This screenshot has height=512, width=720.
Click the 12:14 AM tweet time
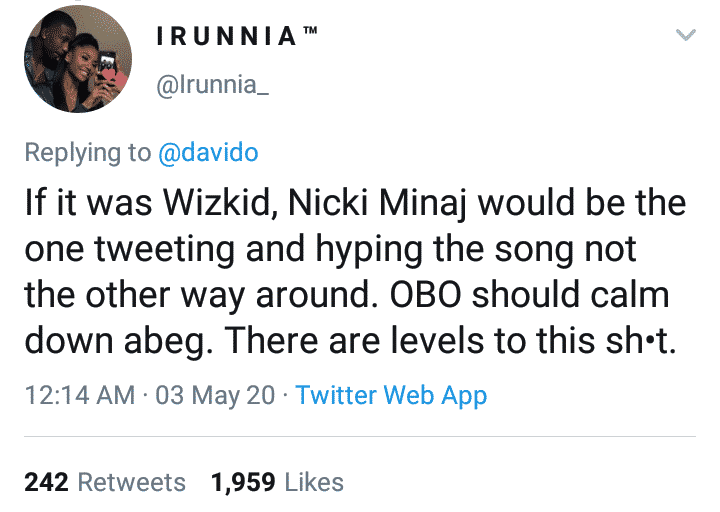[79, 395]
